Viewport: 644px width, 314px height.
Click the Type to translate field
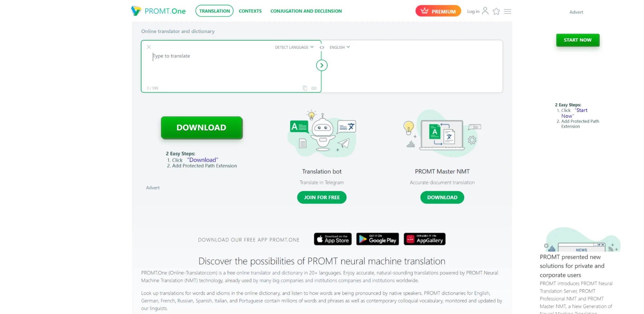tap(231, 68)
